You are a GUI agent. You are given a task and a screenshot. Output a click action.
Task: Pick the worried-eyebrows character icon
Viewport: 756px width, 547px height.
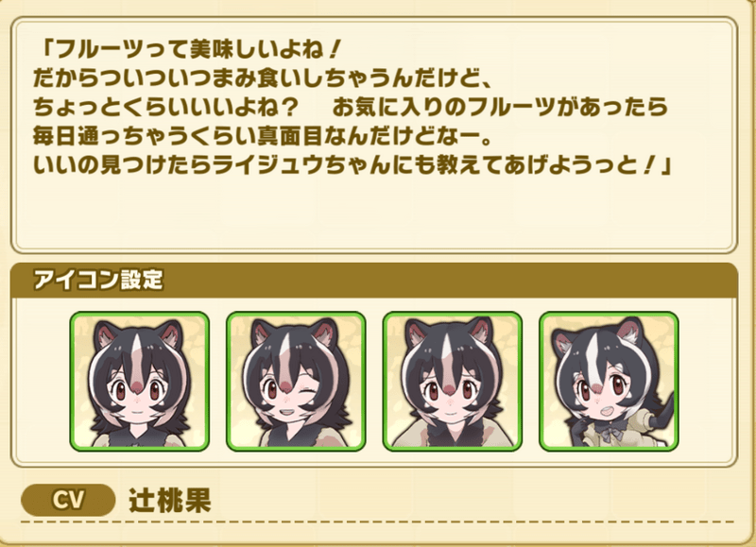[453, 382]
